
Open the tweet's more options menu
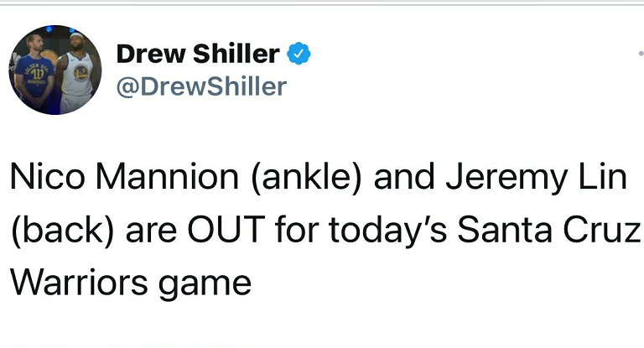click(641, 54)
